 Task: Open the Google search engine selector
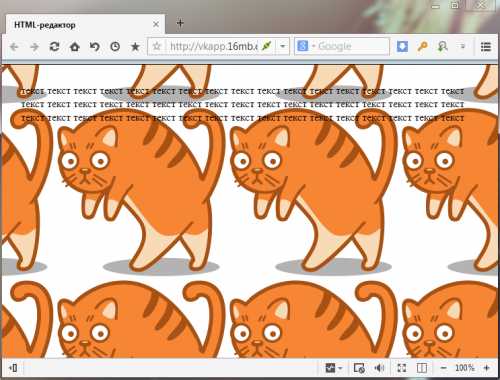coord(305,46)
